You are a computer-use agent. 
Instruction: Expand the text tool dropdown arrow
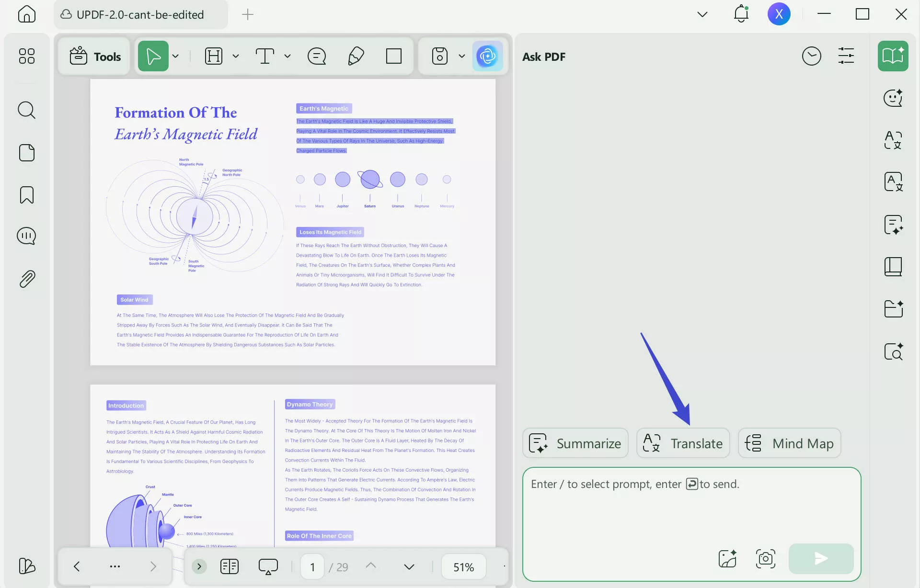tap(287, 57)
